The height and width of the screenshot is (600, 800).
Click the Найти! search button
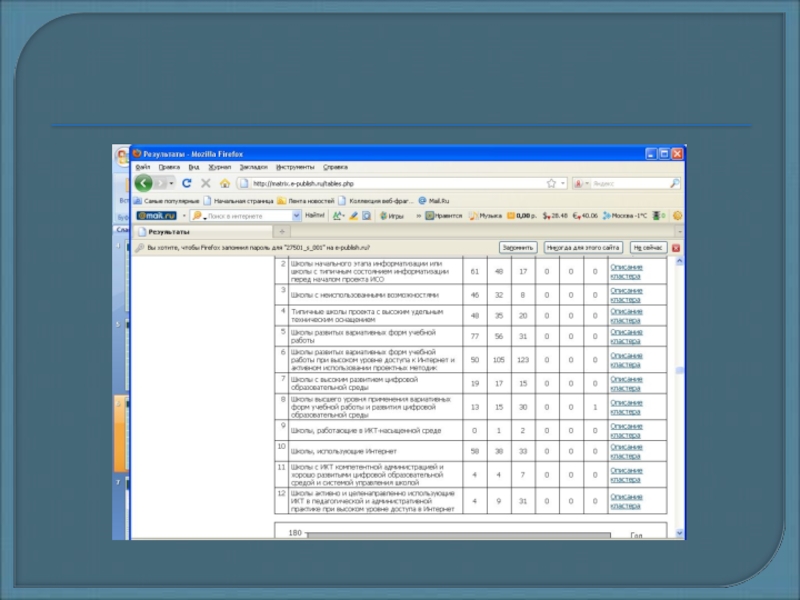point(315,215)
